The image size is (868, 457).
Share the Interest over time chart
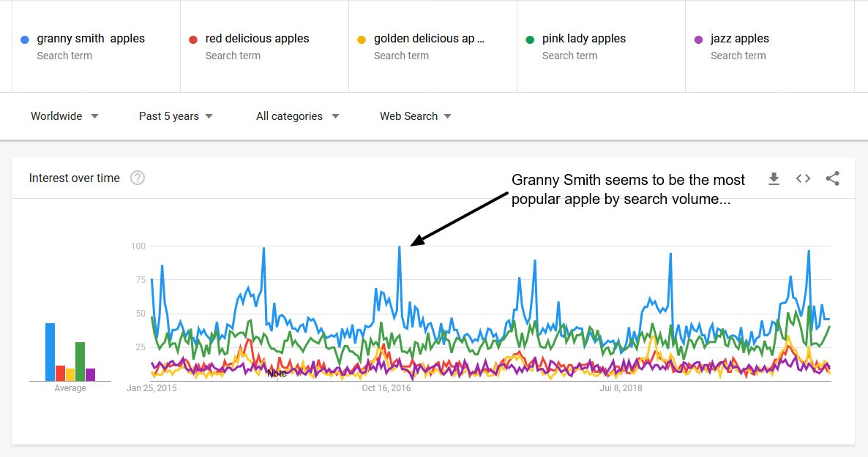click(x=832, y=178)
